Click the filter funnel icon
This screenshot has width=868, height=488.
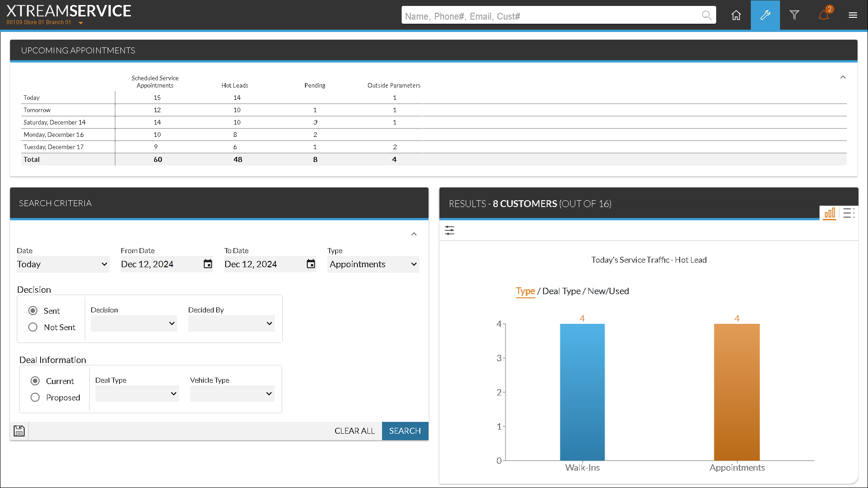tap(794, 16)
